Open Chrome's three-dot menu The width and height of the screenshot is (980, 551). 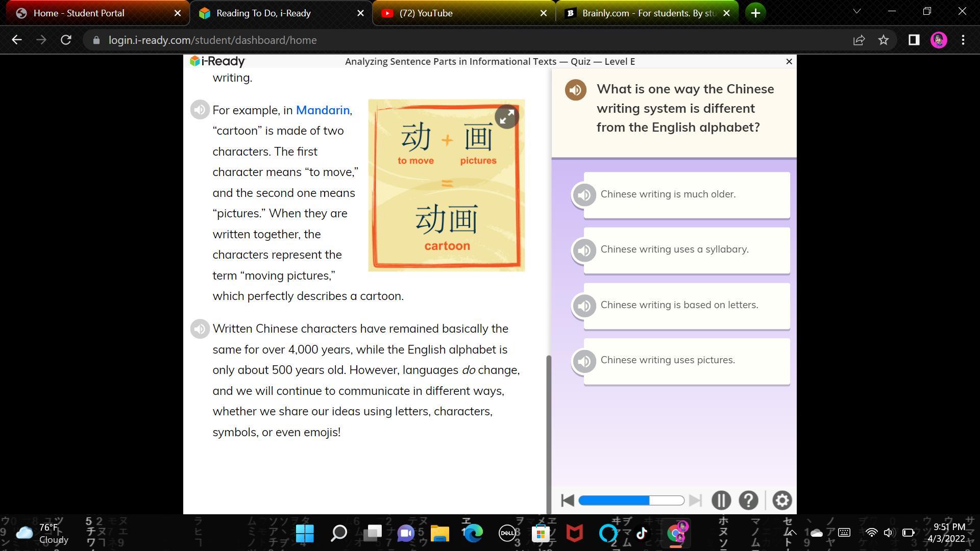[963, 40]
